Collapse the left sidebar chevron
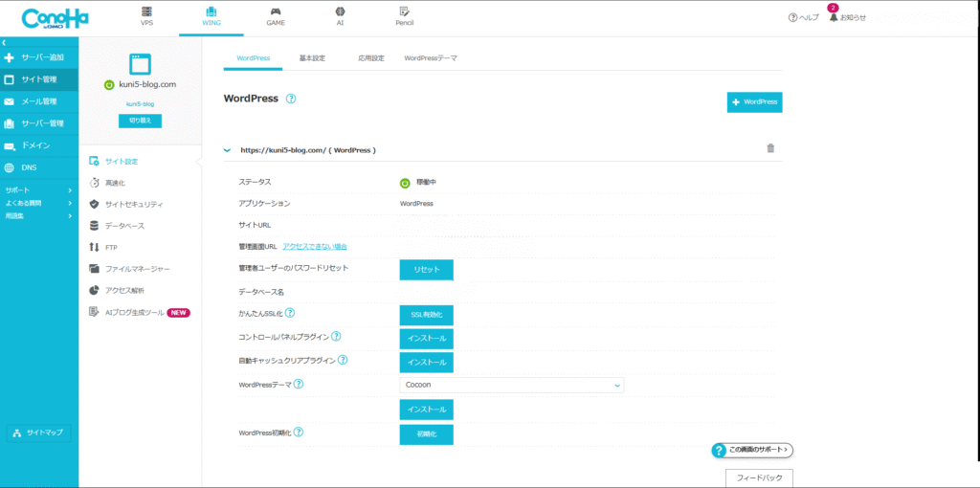The width and height of the screenshot is (980, 488). pos(4,42)
